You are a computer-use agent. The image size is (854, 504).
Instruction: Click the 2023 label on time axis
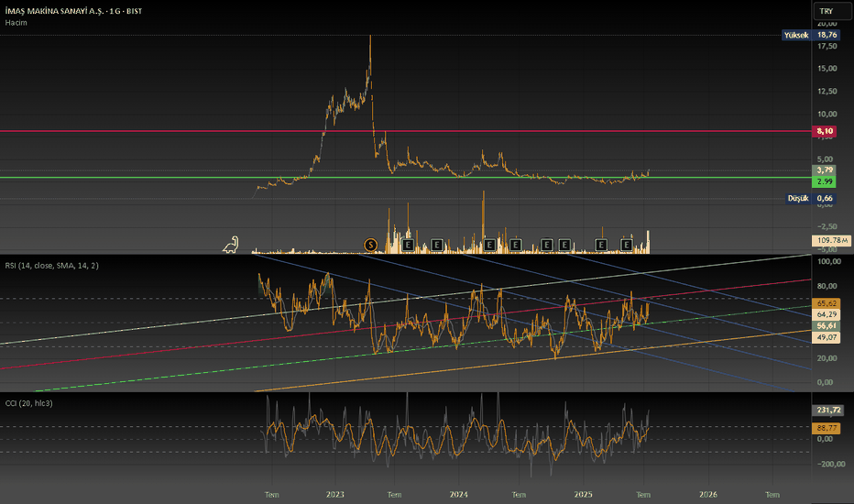pyautogui.click(x=335, y=495)
